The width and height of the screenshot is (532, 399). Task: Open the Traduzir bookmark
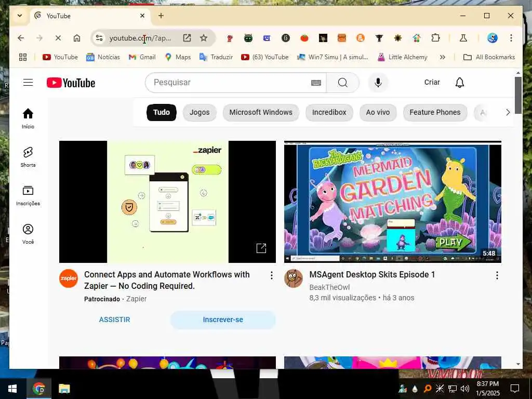tap(216, 57)
